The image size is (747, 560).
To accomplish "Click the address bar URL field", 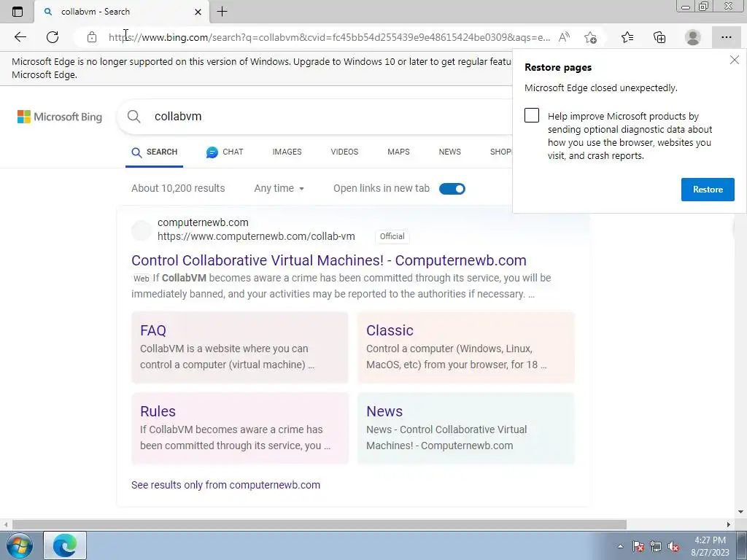I will [329, 37].
